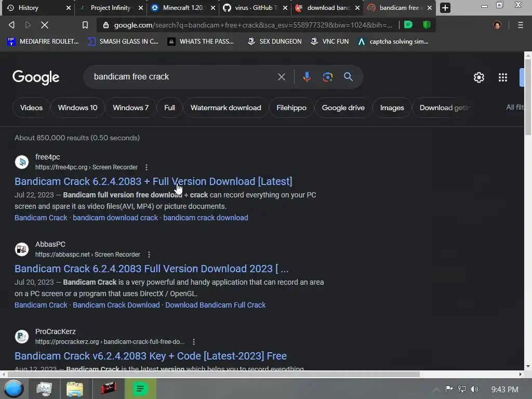This screenshot has width=532, height=399.
Task: Open browser hamburger menu
Action: [520, 25]
